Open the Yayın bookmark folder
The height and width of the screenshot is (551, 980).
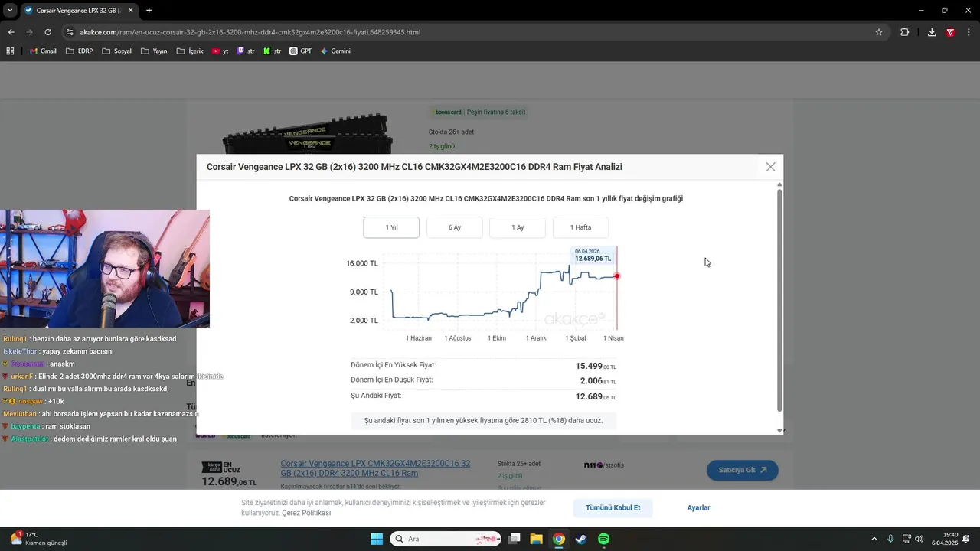tap(154, 51)
